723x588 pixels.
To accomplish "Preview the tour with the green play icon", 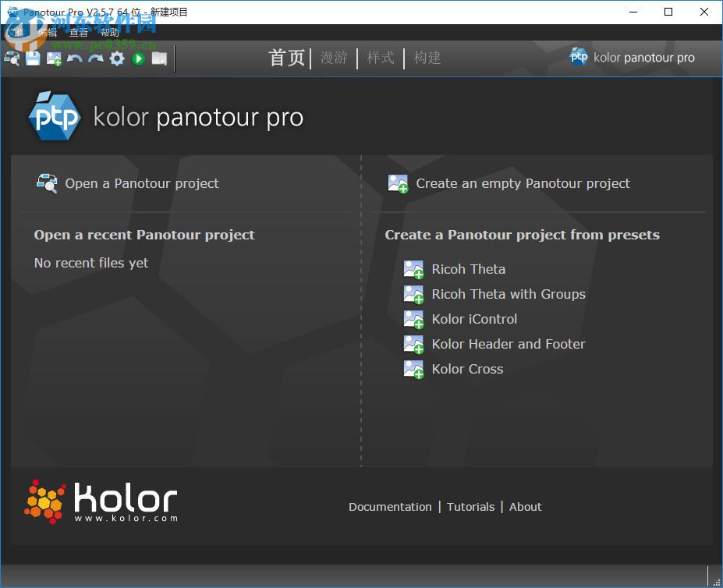I will pos(137,58).
